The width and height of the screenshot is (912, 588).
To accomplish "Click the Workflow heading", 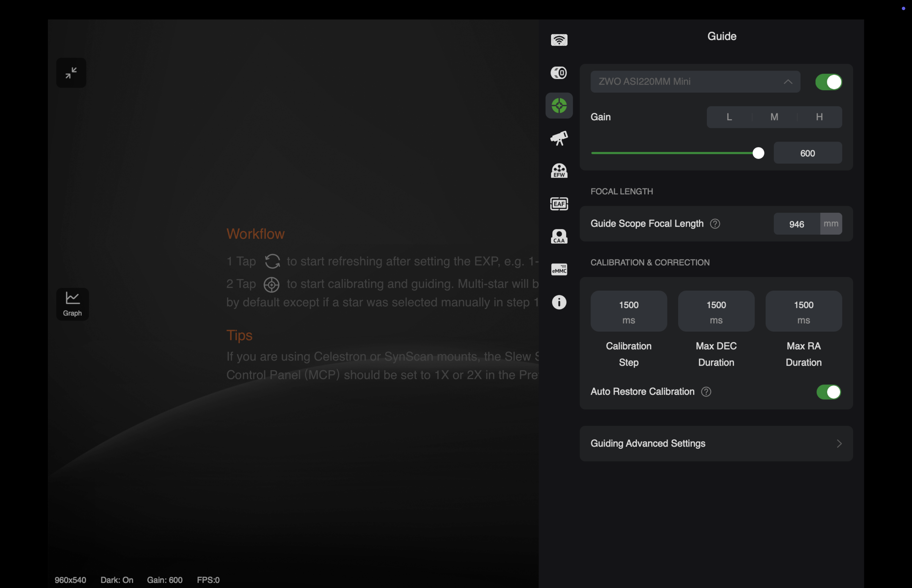I will pyautogui.click(x=255, y=234).
